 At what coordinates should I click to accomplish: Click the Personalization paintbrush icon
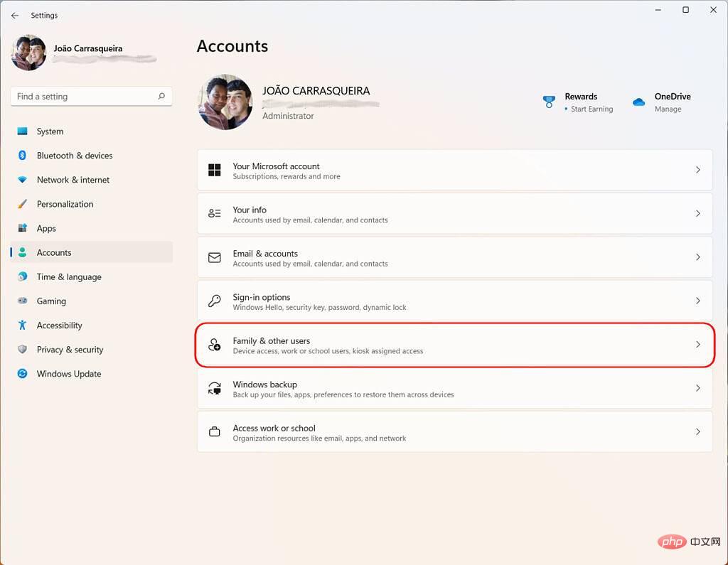(22, 204)
